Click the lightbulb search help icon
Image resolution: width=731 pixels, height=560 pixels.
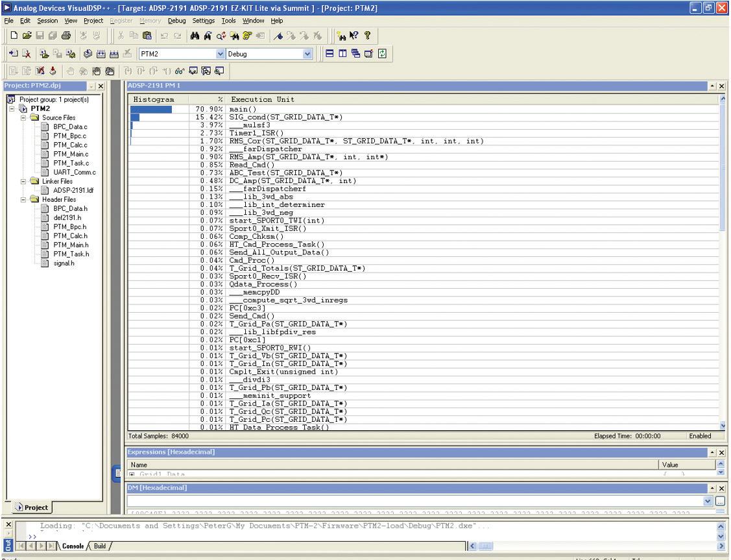(341, 36)
